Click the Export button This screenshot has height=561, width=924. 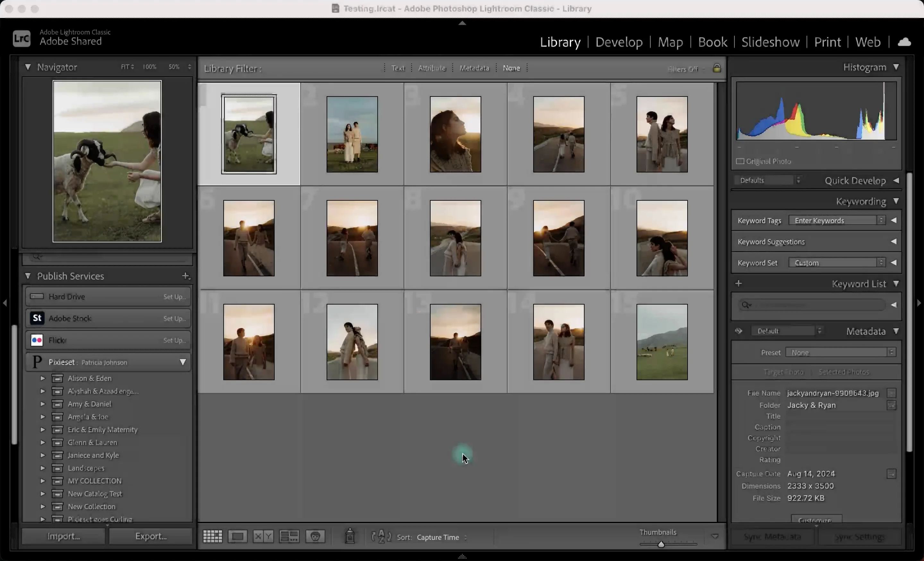point(151,536)
